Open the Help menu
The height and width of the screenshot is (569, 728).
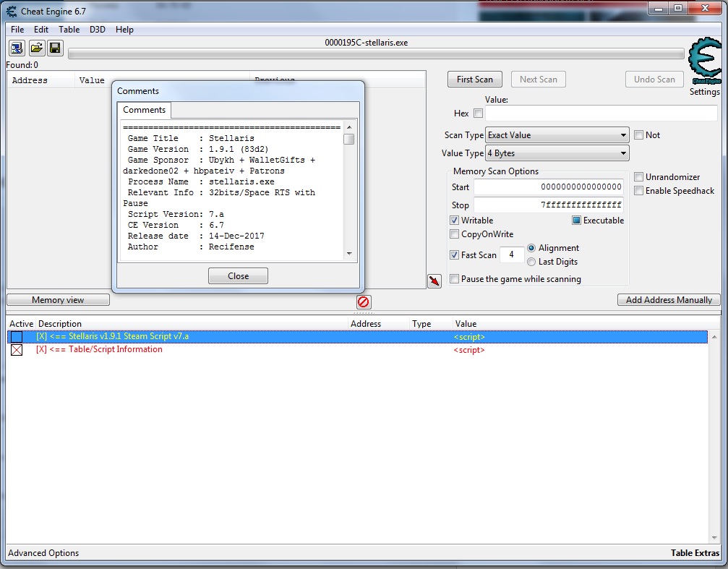point(124,29)
